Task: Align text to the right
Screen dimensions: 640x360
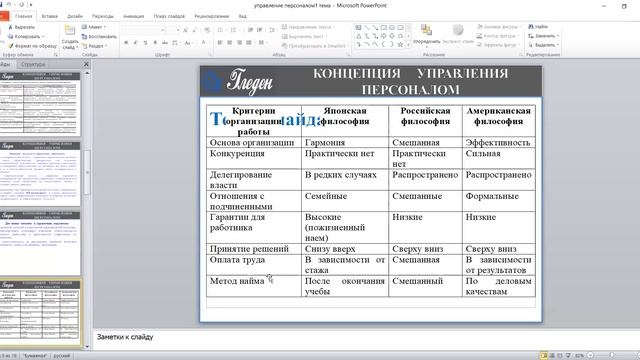Action: (x=240, y=42)
